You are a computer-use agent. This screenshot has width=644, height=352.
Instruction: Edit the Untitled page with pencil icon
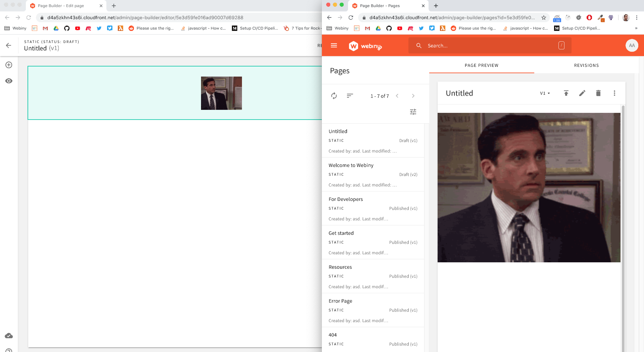(x=582, y=93)
